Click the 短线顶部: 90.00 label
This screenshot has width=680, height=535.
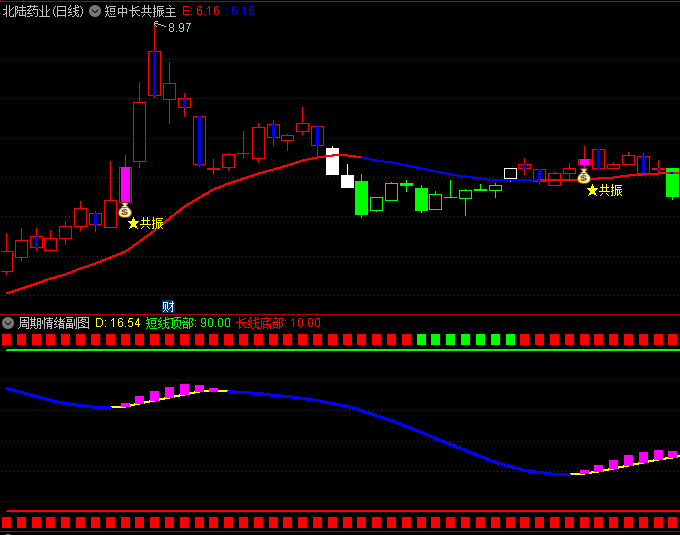[x=188, y=323]
